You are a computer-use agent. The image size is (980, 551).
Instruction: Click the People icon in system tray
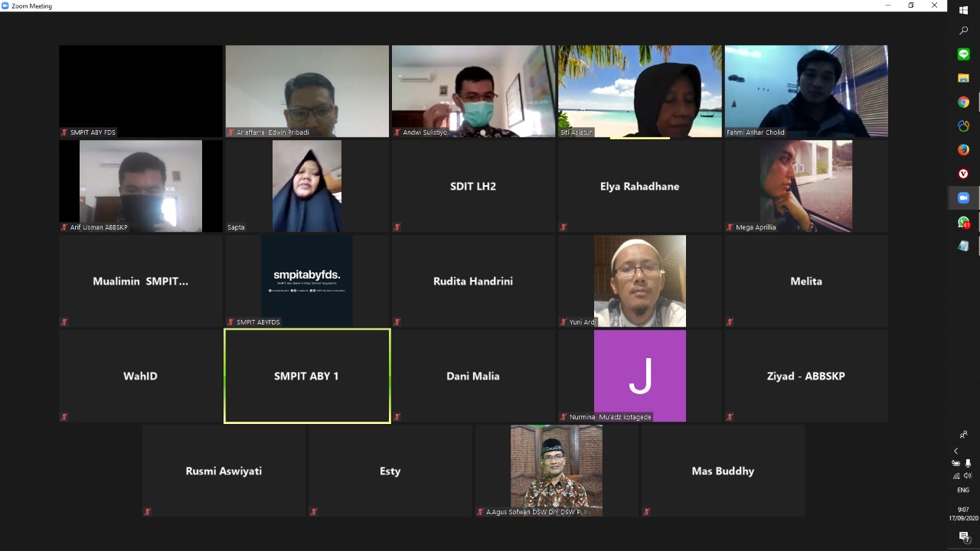coord(963,435)
